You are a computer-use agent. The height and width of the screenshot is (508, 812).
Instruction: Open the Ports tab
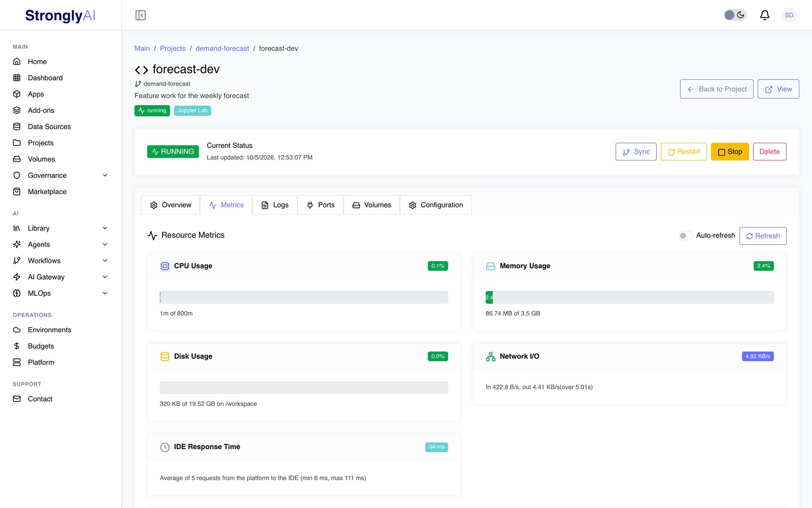click(321, 205)
